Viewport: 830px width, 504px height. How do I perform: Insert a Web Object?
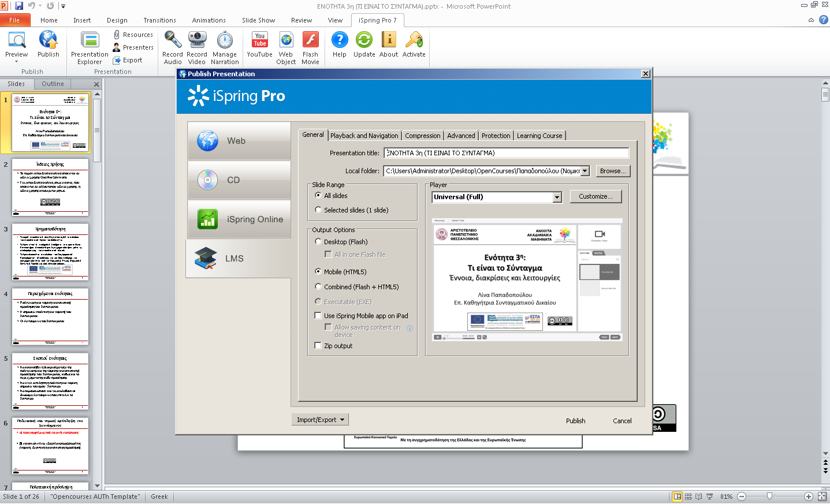(x=286, y=48)
